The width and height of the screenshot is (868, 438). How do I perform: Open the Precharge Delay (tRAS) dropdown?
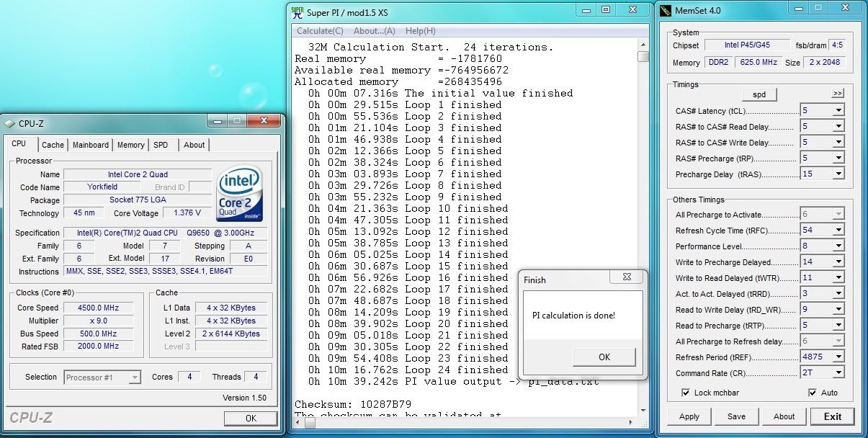click(838, 174)
